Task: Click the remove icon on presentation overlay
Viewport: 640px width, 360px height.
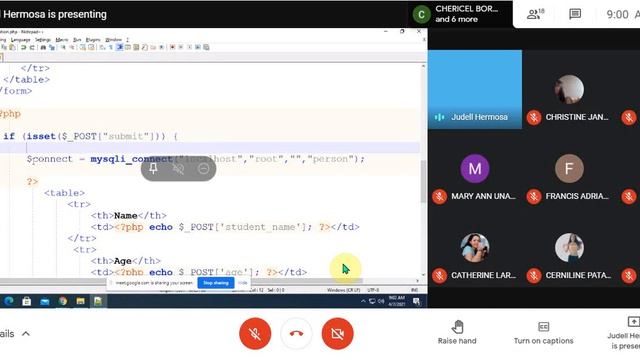Action: tap(204, 169)
